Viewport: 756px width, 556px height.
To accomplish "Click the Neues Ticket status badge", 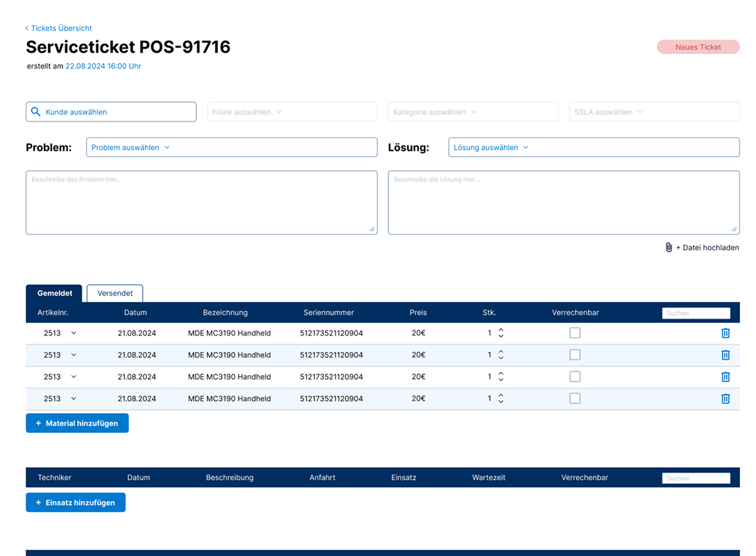I will 698,47.
